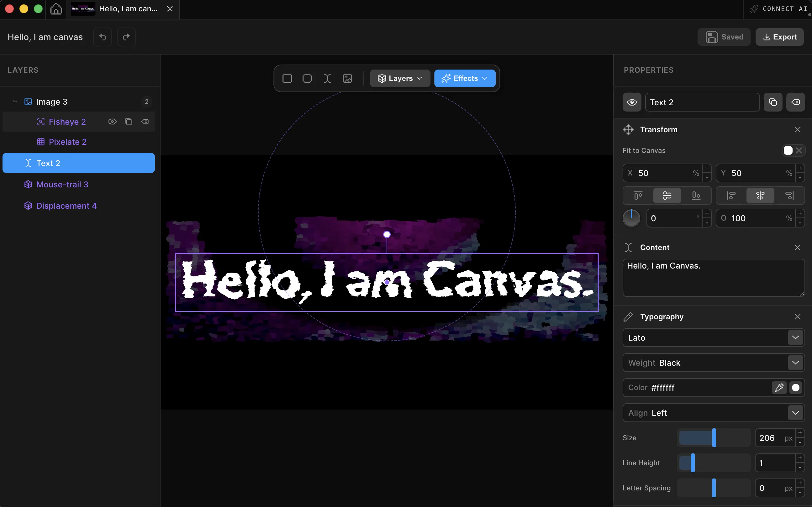812x507 pixels.
Task: Hide the Text 2 layer via the eye button
Action: 632,102
